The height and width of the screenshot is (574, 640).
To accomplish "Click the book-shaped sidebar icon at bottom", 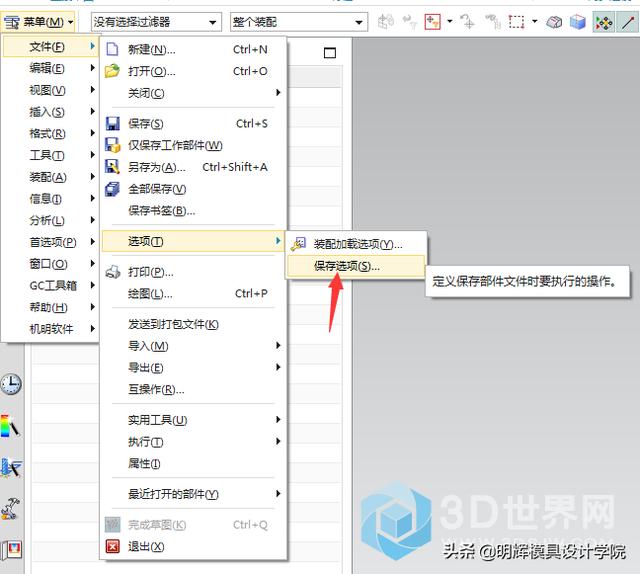I will click(x=11, y=550).
